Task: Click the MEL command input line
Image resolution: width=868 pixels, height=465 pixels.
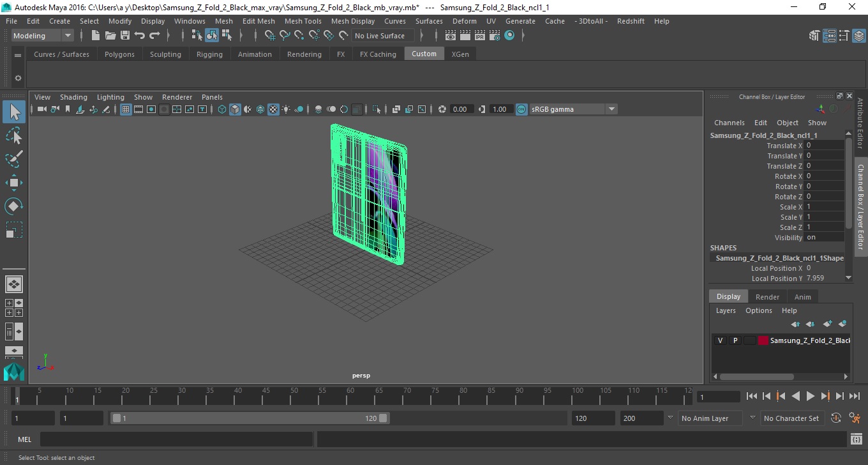Action: click(176, 439)
